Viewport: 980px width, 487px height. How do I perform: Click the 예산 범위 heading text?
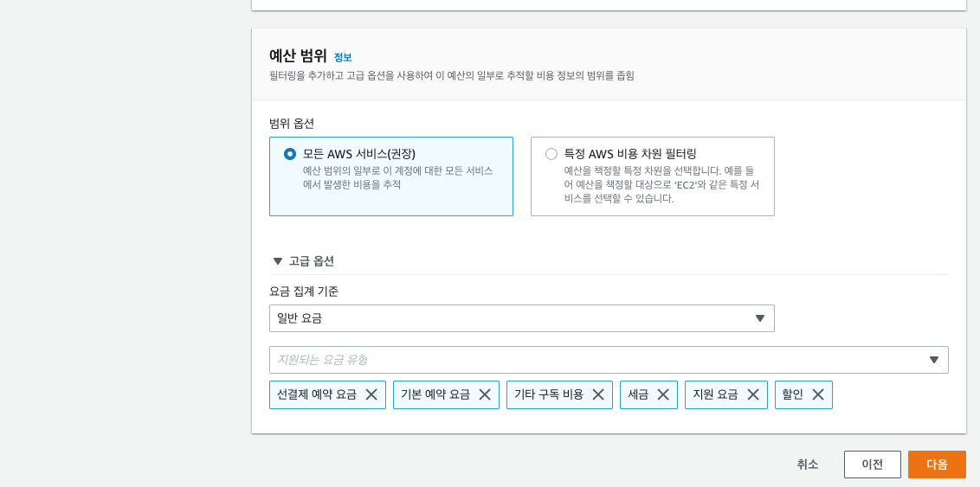pos(298,56)
